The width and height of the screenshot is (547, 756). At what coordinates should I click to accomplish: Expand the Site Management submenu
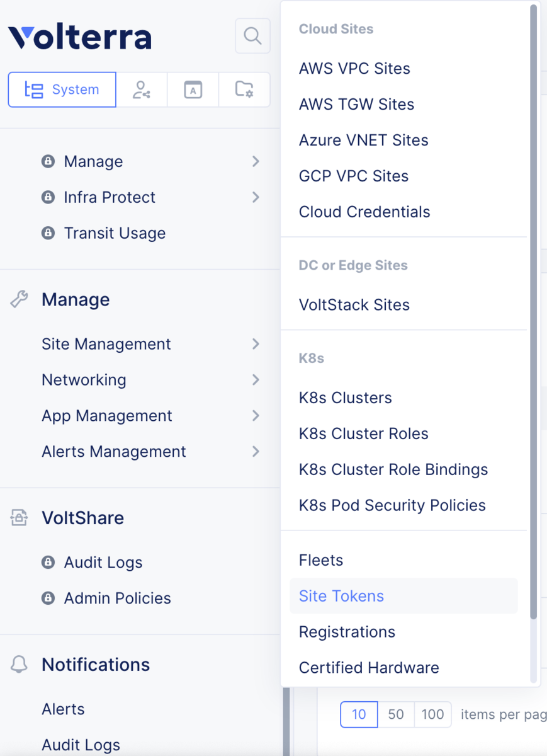[256, 344]
